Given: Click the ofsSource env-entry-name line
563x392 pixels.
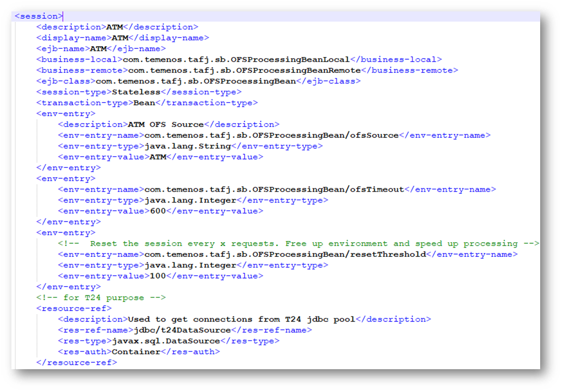Looking at the screenshot, I should click(274, 135).
